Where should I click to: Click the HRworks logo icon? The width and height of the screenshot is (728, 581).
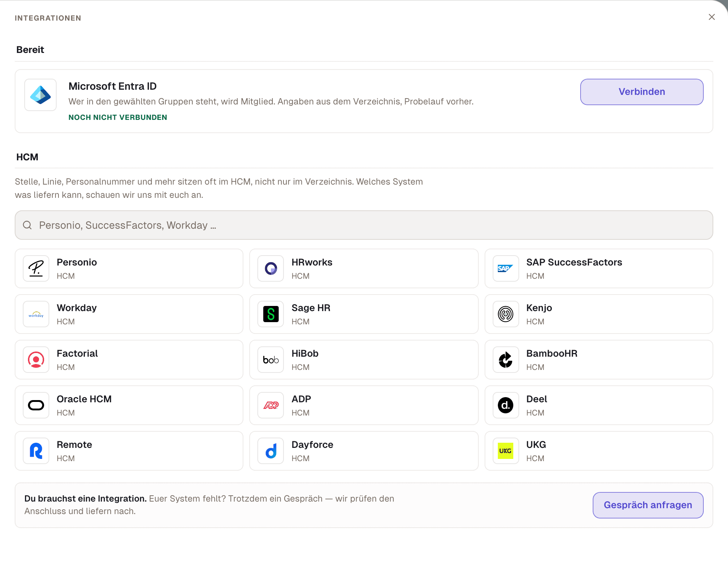271,268
